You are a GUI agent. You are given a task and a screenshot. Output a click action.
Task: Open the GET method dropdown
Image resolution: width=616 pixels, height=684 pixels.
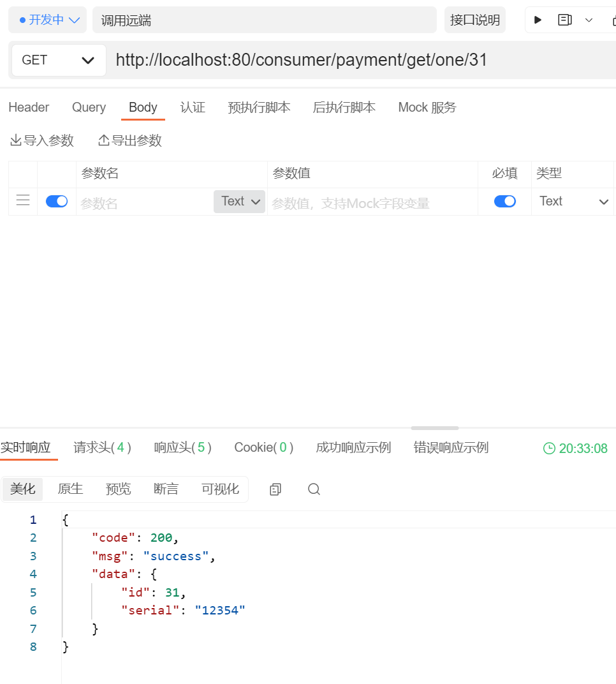tap(59, 60)
